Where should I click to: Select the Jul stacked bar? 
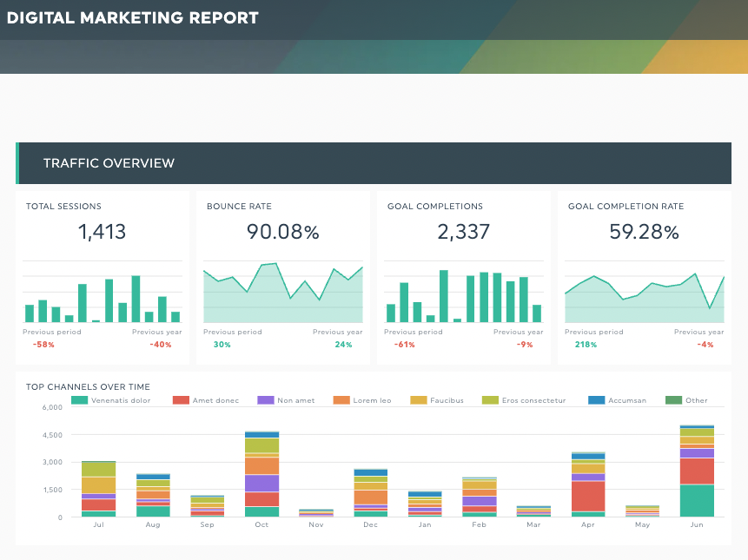pyautogui.click(x=99, y=489)
